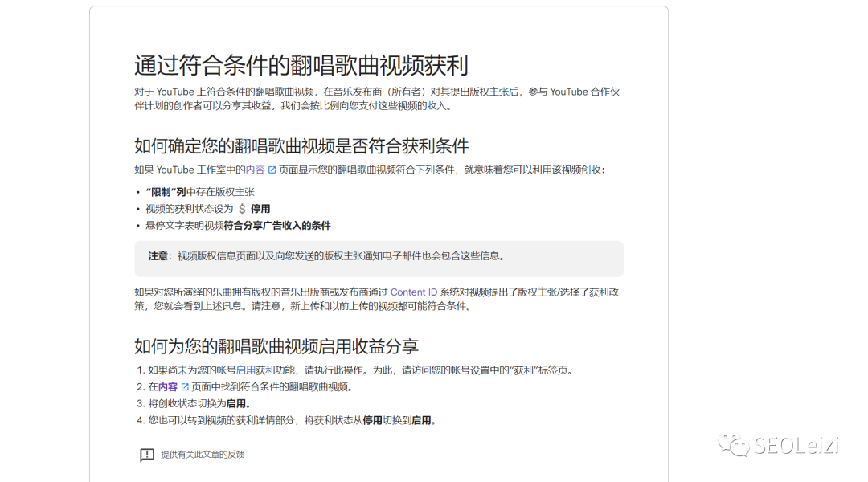Screen dimensions: 868x482
Task: Click the feedback speech-bubble icon
Action: pos(147,455)
